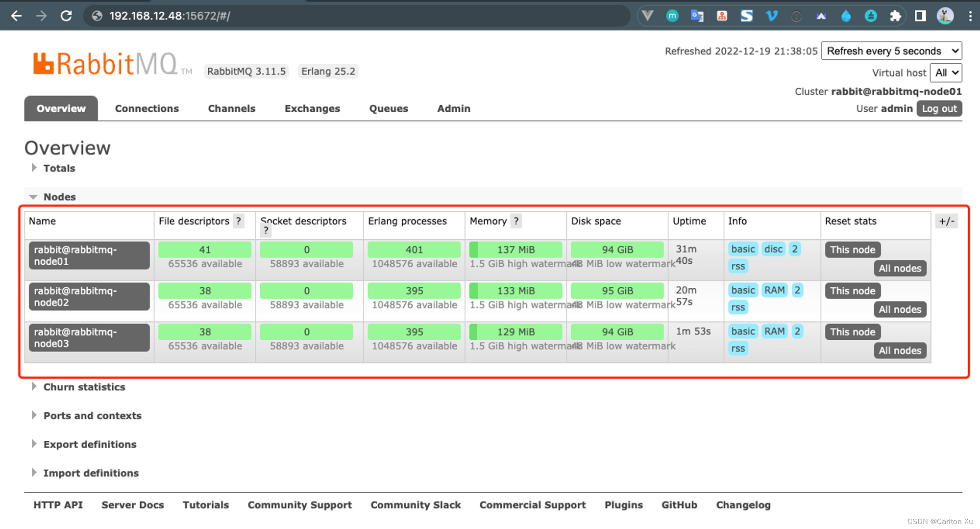Click the blue water drop extension icon
The width and height of the screenshot is (980, 529).
[x=846, y=16]
